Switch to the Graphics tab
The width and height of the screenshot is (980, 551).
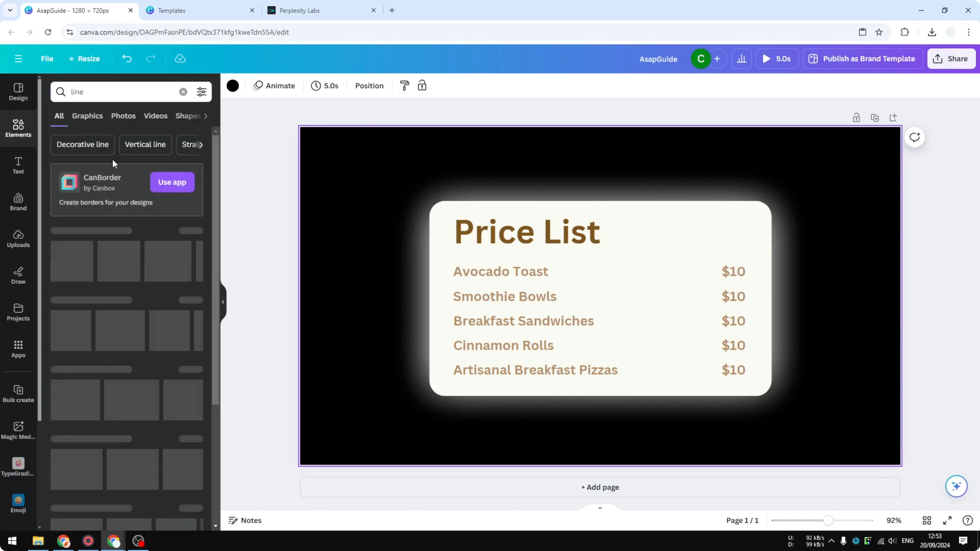pyautogui.click(x=87, y=116)
